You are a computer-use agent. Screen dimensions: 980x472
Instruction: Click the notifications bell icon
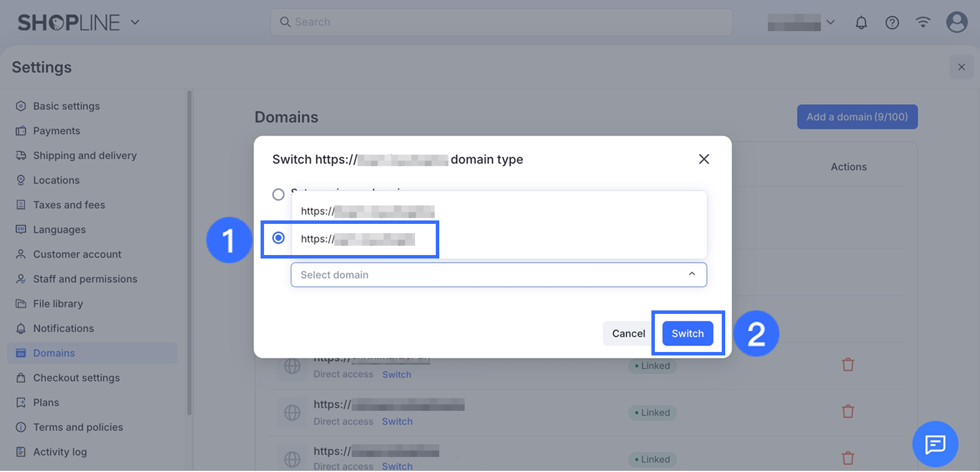pos(861,23)
